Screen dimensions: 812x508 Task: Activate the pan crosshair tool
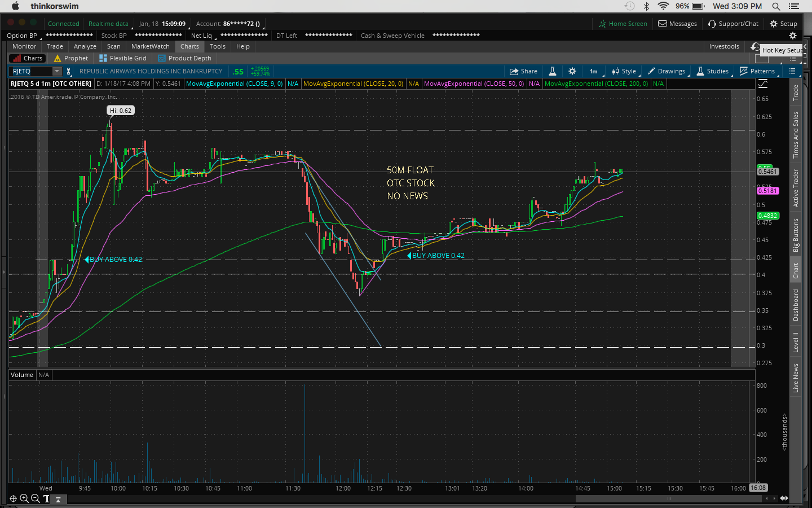[x=14, y=498]
